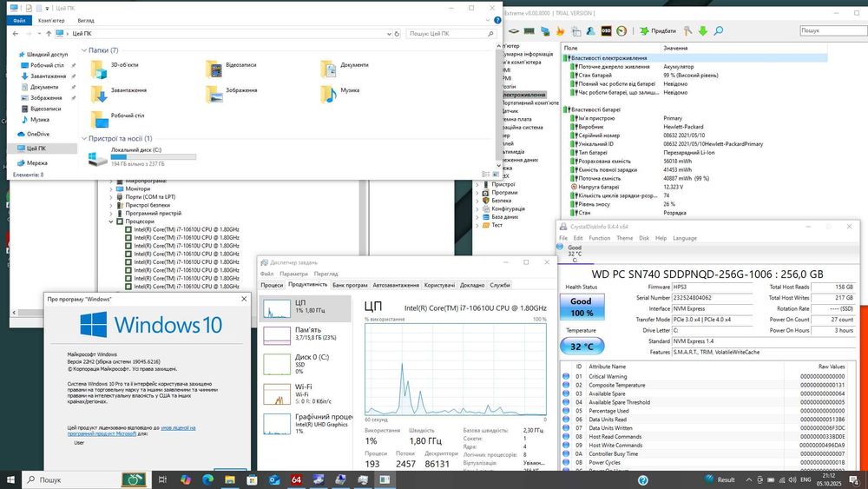Select the AIDA64 memory module toolbar icon
This screenshot has width=868, height=489.
(x=529, y=31)
